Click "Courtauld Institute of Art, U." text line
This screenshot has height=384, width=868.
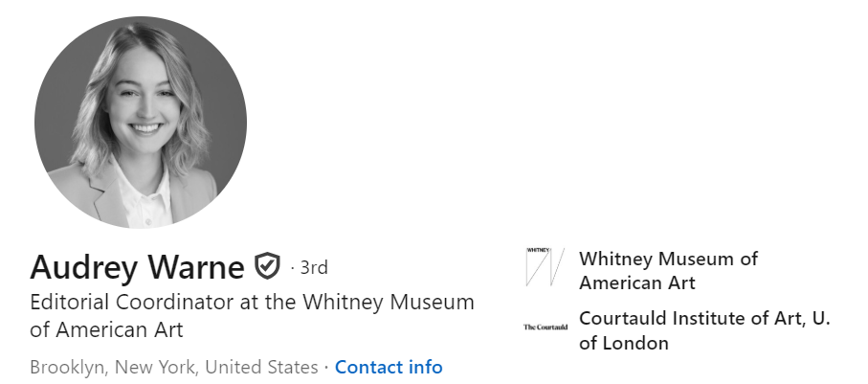pos(704,318)
